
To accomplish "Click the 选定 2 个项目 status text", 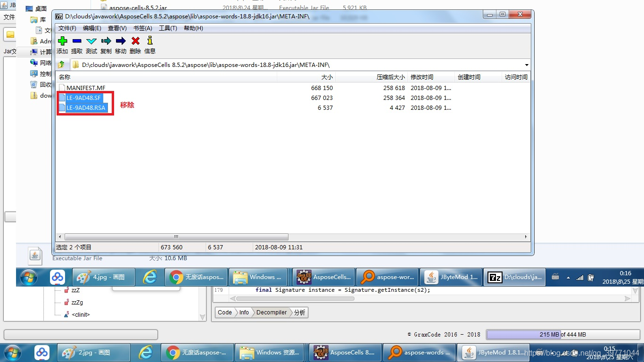I will [74, 247].
